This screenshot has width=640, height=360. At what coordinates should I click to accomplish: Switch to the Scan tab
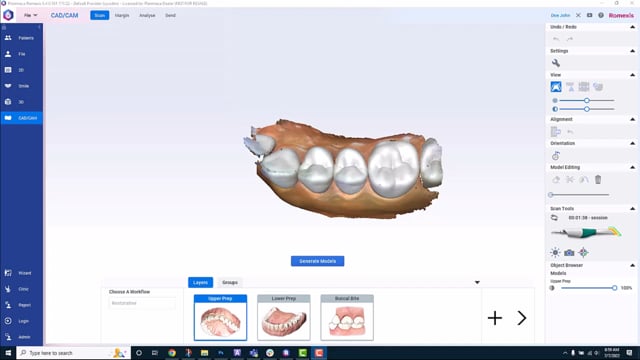(100, 16)
